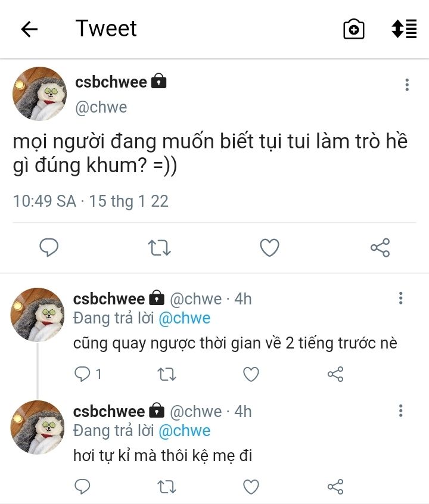The image size is (429, 504).
Task: Share the main tweet
Action: coord(380,247)
